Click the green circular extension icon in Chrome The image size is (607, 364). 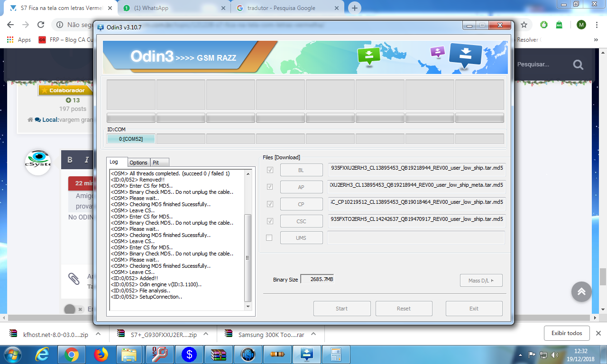click(544, 25)
